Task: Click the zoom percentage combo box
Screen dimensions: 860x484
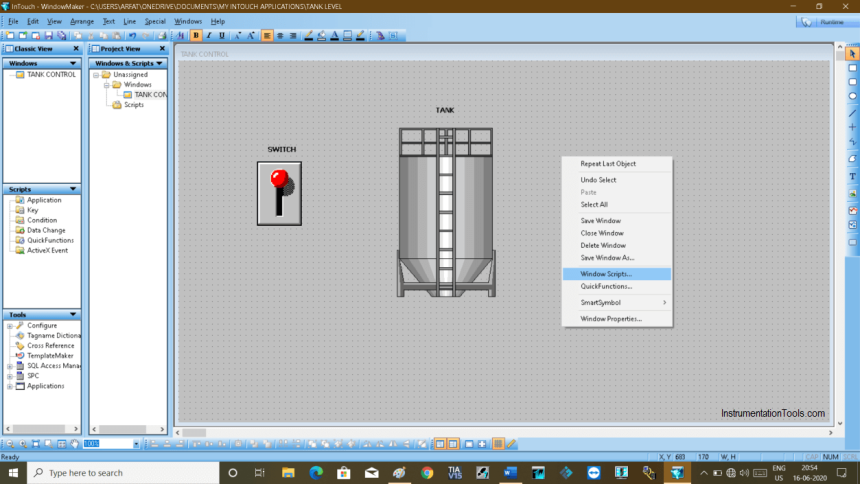Action: pos(110,443)
